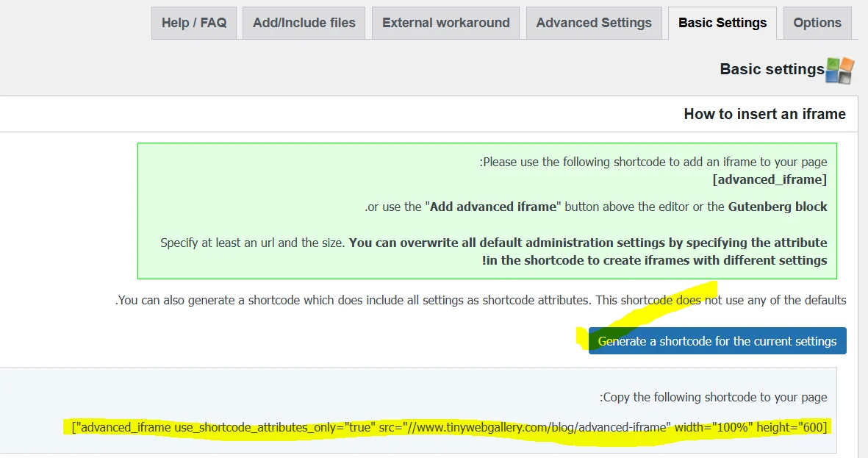Screen dimensions: 868x458
Task: Click use_shortcode_attributes_only in the generated shortcode
Action: tap(273, 427)
